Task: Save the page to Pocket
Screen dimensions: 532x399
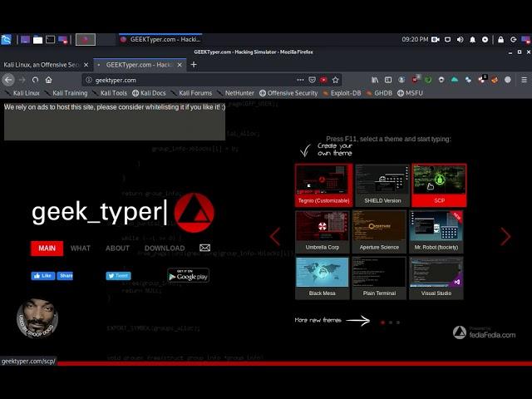Action: pos(313,80)
